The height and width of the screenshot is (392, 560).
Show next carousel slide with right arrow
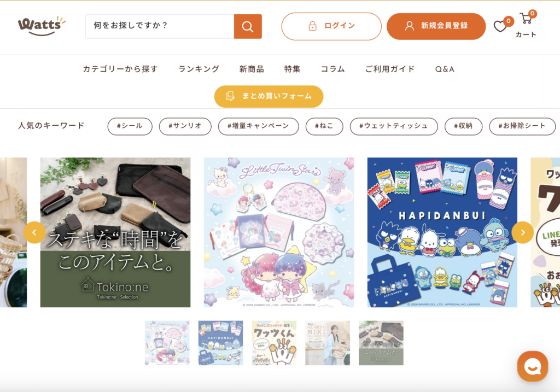[522, 232]
